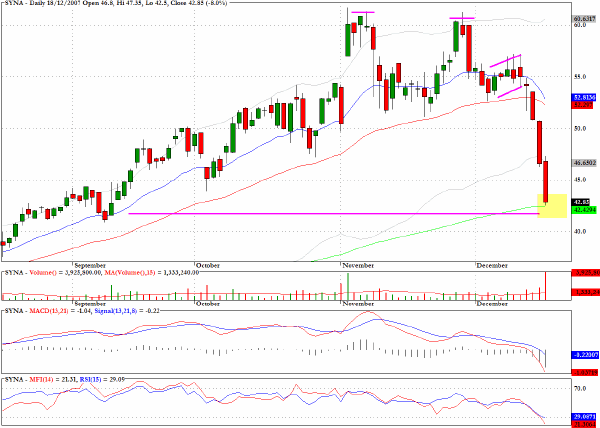Click the 40.0 price axis label
Screen dimensions: 600x428
pyautogui.click(x=580, y=231)
